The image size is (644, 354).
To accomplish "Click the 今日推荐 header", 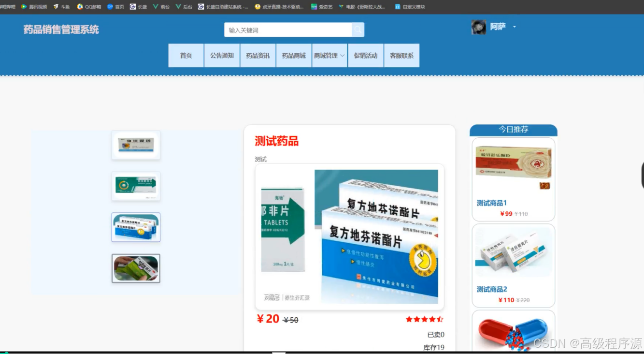I will point(514,130).
